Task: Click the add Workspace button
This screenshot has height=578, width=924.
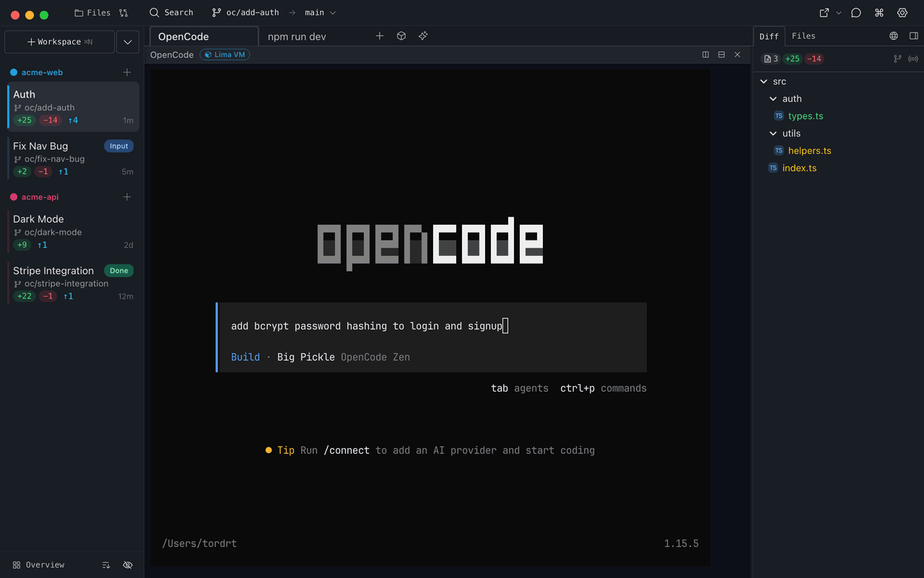Action: tap(59, 42)
